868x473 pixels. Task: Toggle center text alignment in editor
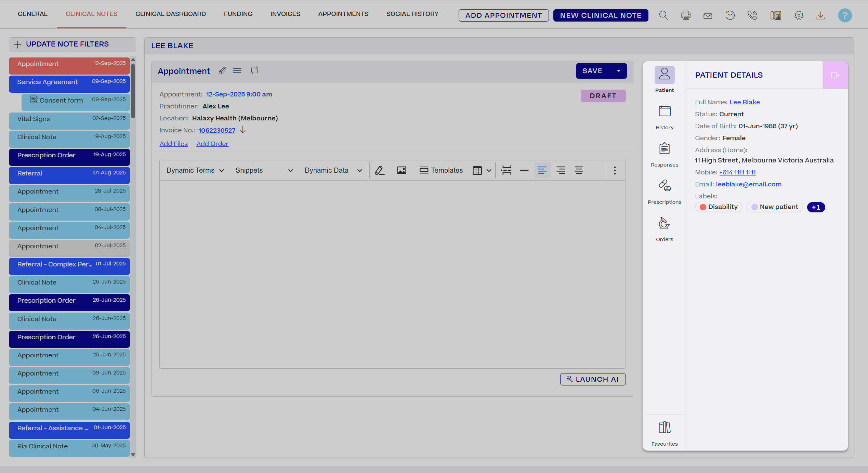(x=579, y=170)
